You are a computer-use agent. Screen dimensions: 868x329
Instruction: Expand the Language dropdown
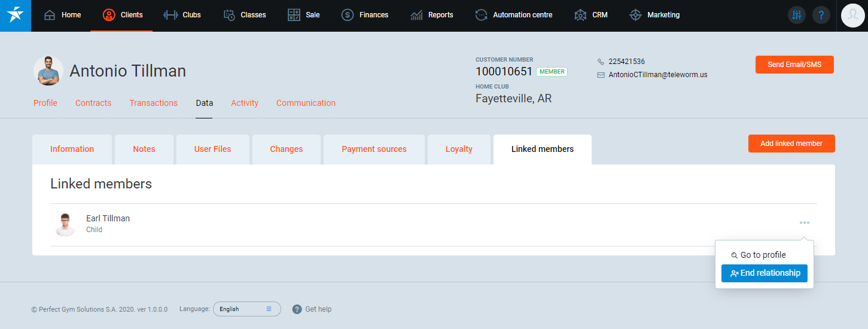click(246, 309)
